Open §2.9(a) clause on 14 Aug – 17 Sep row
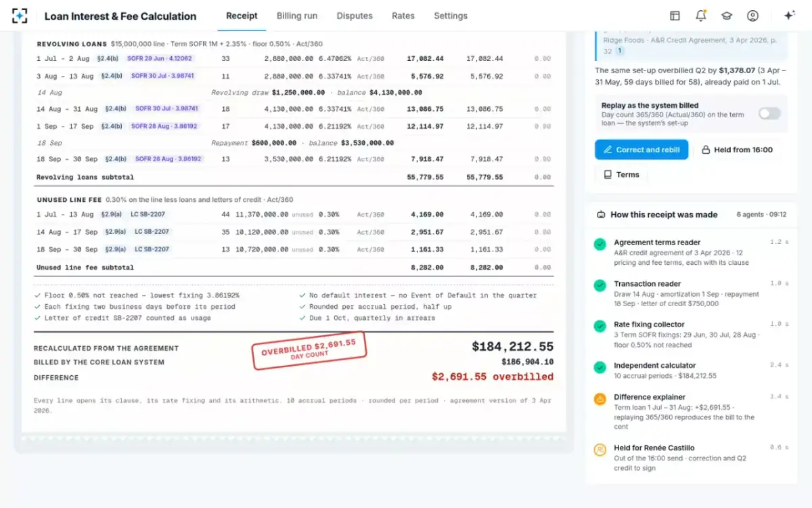This screenshot has width=812, height=508. 116,232
